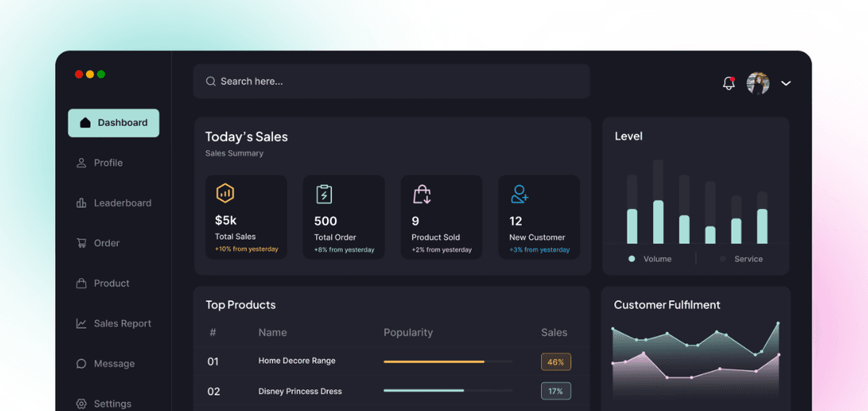Click the yellow window minimize dot
Image resolution: width=868 pixels, height=411 pixels.
90,75
